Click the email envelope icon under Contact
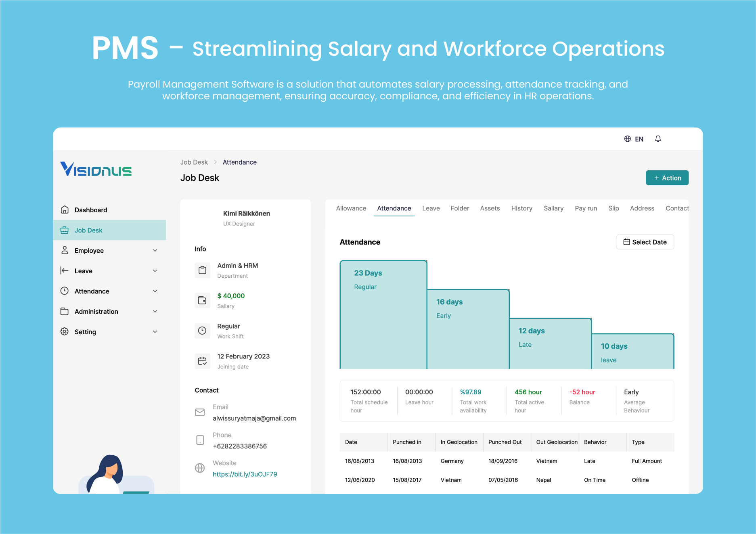This screenshot has height=534, width=756. point(200,412)
